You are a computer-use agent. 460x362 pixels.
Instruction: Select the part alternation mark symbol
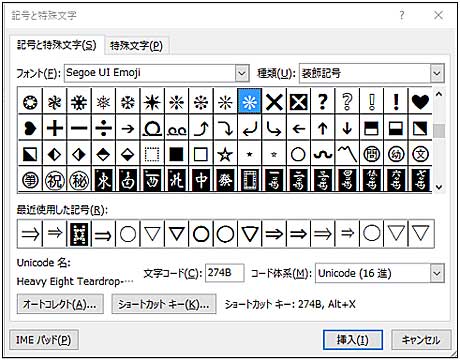[x=347, y=154]
